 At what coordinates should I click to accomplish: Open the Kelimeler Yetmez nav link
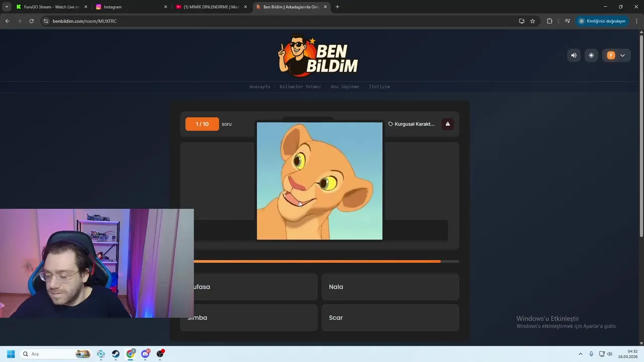point(300,86)
